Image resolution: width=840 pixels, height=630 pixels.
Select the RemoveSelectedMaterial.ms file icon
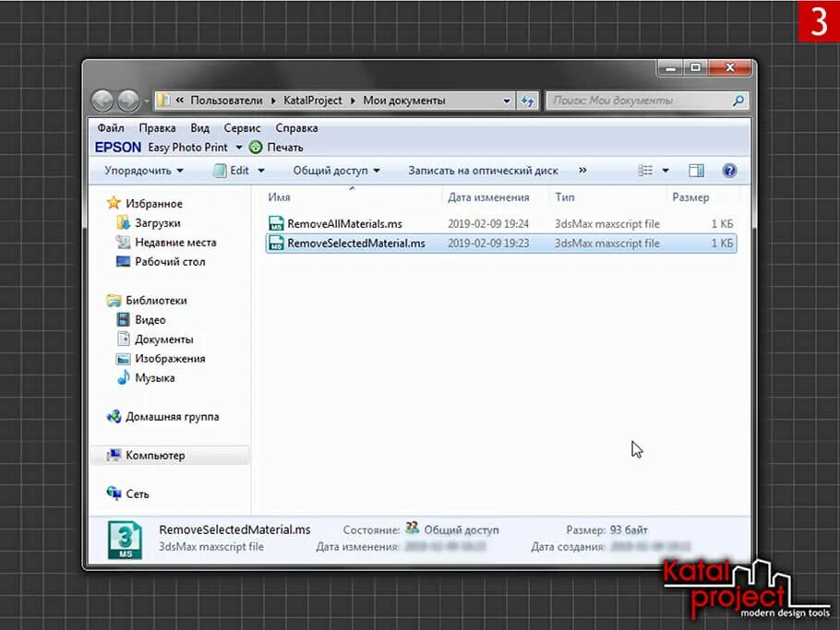(276, 243)
